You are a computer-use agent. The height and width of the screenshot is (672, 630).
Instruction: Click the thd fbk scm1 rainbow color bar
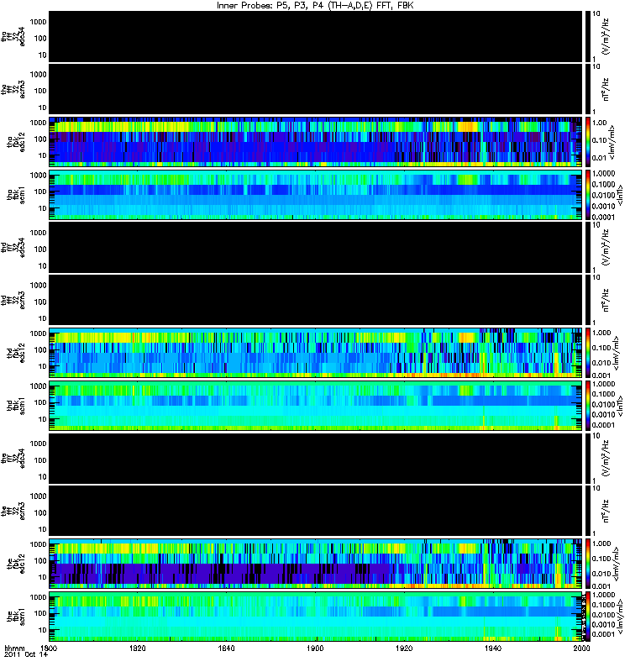point(587,406)
